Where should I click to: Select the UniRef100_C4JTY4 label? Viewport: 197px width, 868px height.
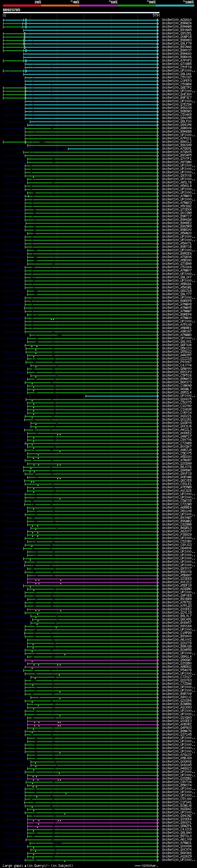pyautogui.click(x=177, y=365)
